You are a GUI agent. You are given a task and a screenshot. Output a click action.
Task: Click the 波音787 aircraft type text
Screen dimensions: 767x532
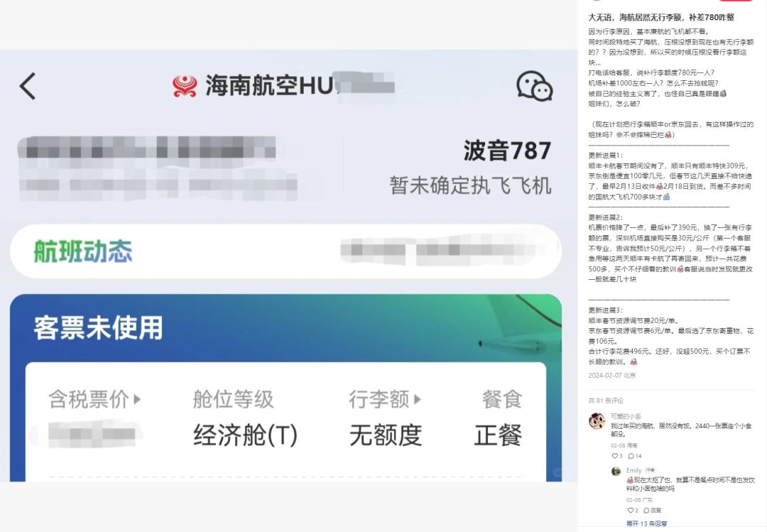tap(507, 151)
